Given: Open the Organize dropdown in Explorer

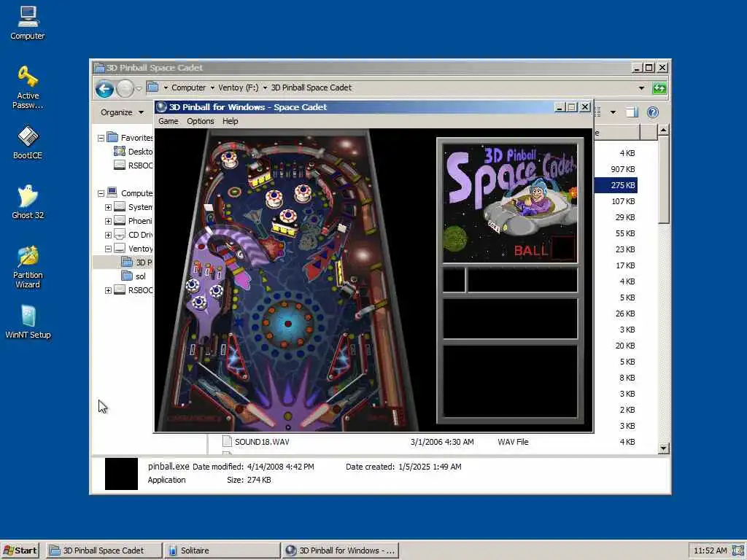Looking at the screenshot, I should (x=122, y=112).
